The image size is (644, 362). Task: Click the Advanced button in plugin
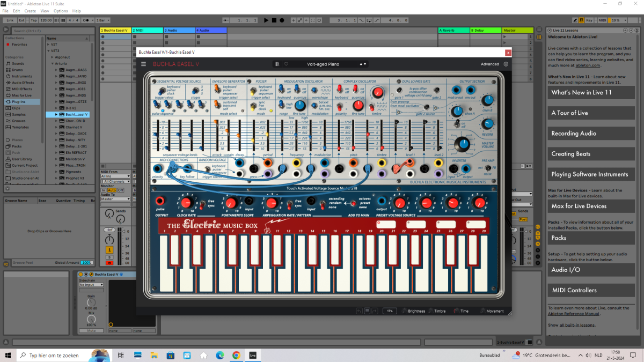[x=489, y=64]
